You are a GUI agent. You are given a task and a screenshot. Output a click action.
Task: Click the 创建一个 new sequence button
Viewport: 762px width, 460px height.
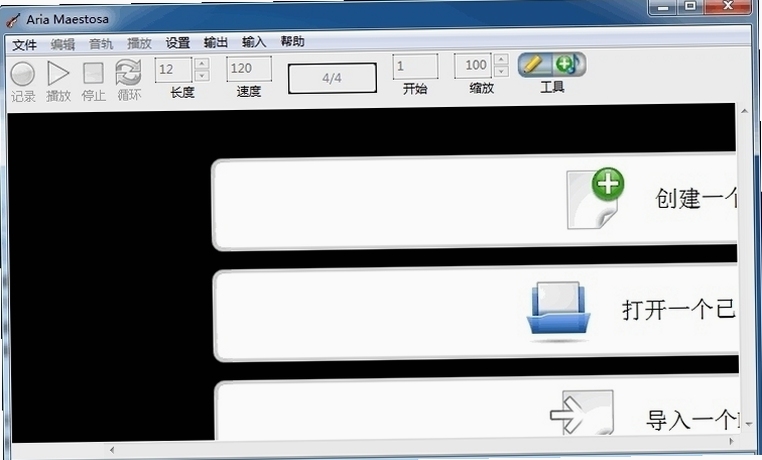[x=475, y=201]
